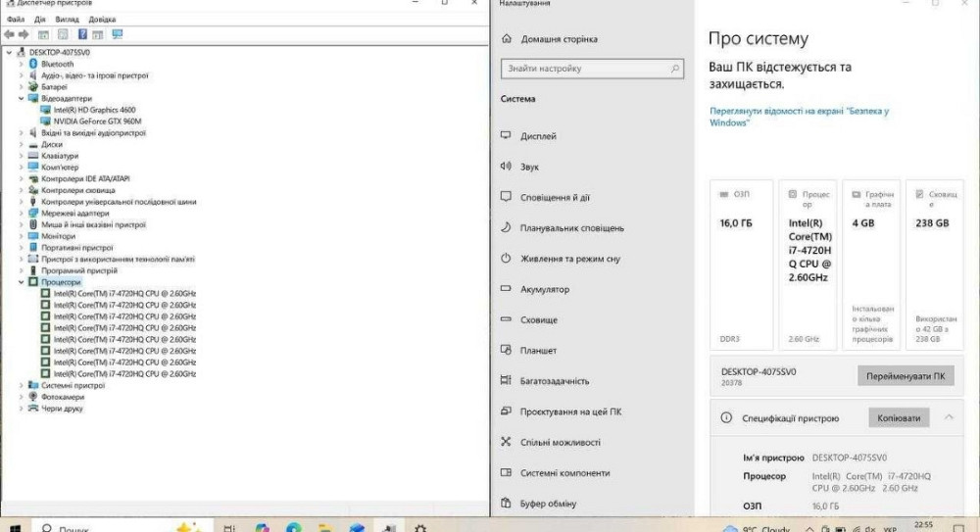Click the Звук speaker icon in Settings
Screen dimensions: 980x532
coord(506,167)
